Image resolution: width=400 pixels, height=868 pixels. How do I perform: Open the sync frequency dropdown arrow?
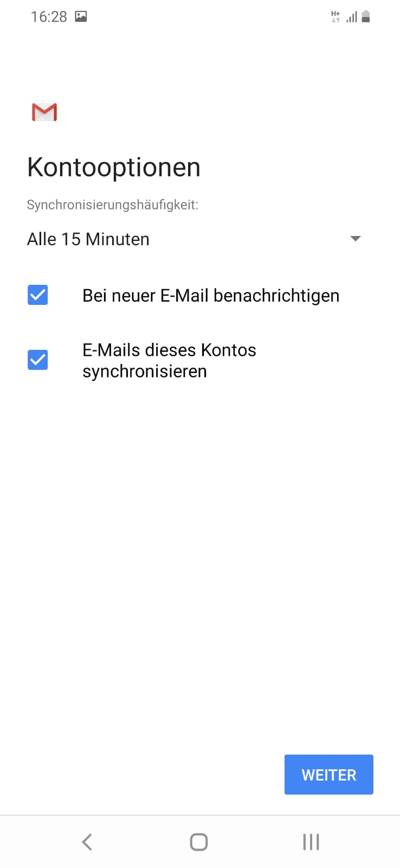click(356, 239)
